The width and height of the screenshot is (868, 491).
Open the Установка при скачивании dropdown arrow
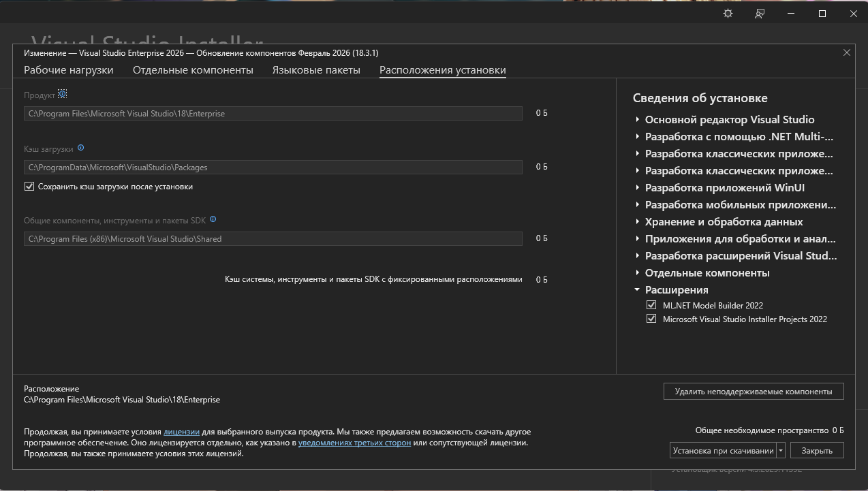click(781, 450)
